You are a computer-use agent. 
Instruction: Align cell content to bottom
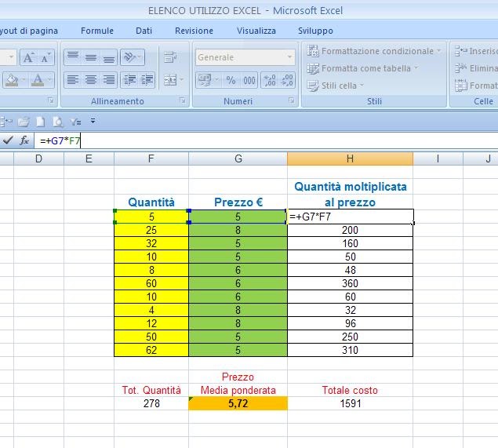coord(109,57)
